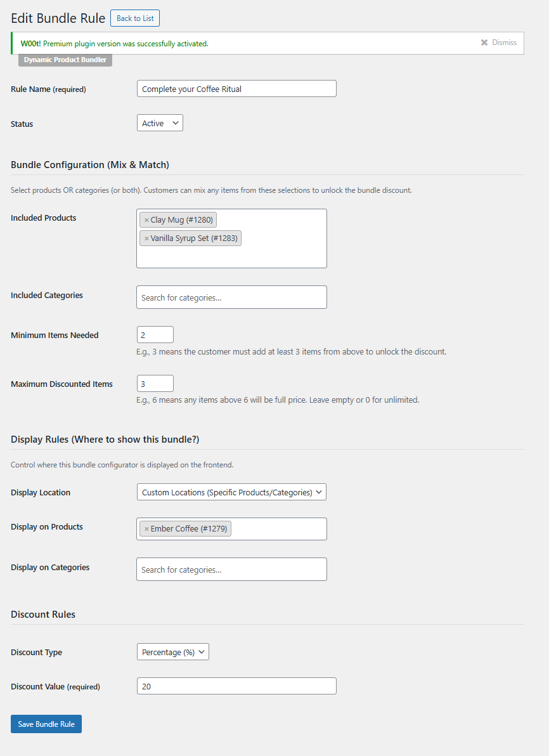Select the Clay Mug (#1280) tag

(x=182, y=220)
